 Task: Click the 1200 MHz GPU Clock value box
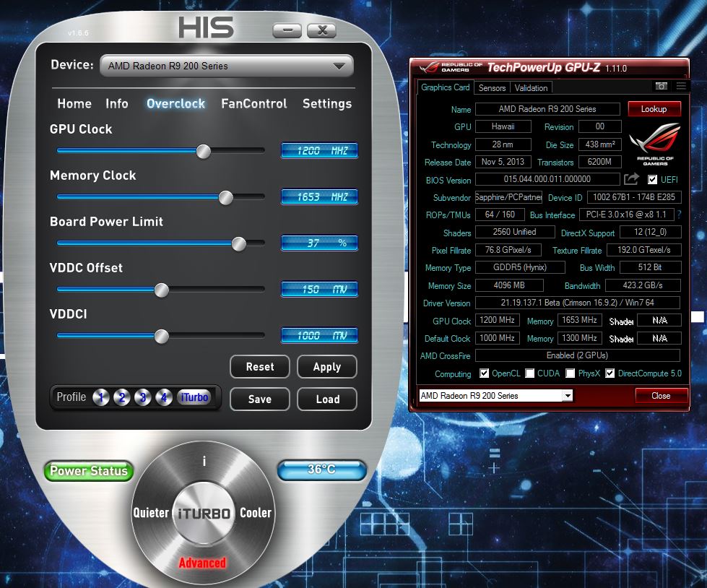[319, 150]
